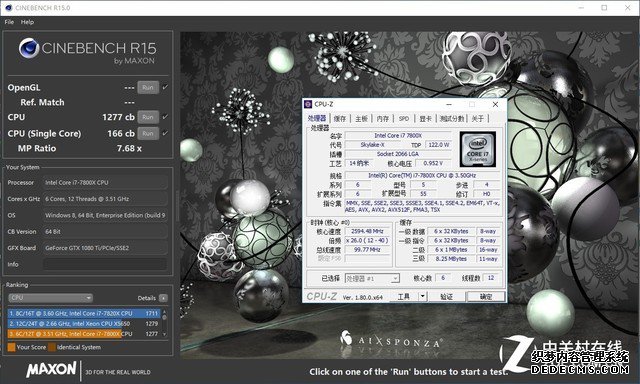Run the CPU benchmark test
Screen dimensions: 640x384
tap(148, 117)
